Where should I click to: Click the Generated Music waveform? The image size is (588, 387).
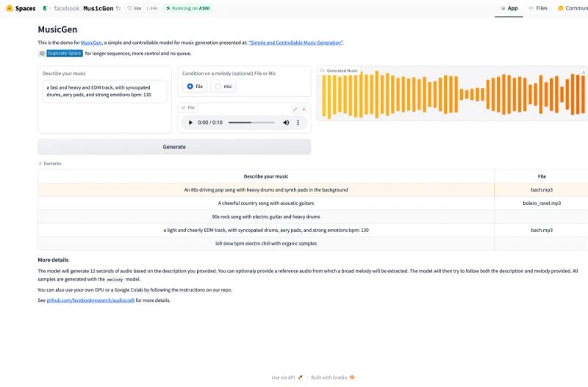453,95
